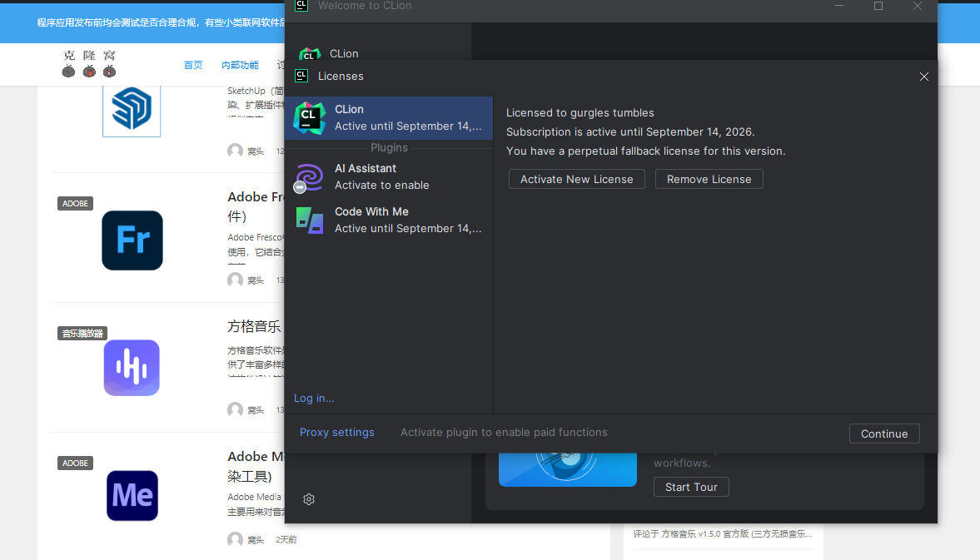The image size is (980, 560).
Task: Click ADOBE tag above Fresco icon
Action: click(x=75, y=204)
